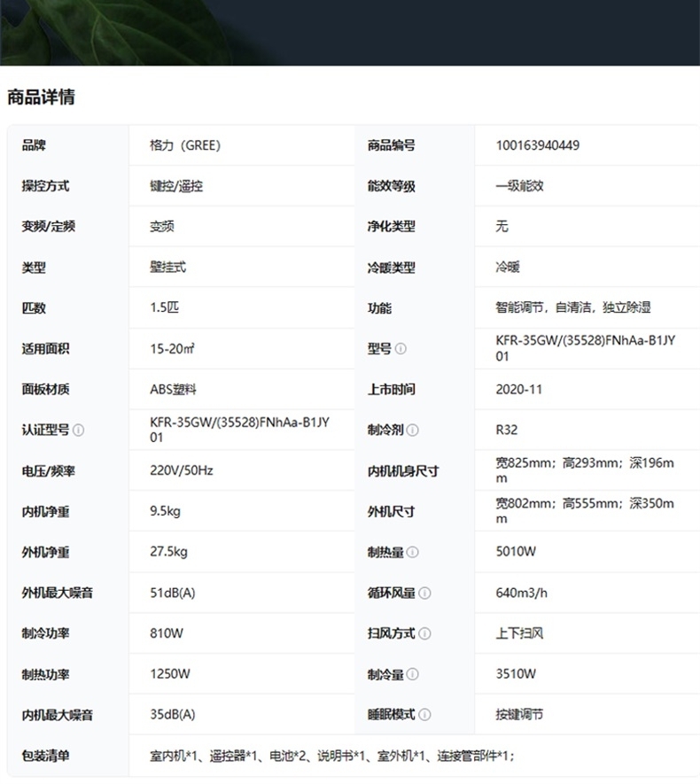Click the R32 refrigerant value
700x784 pixels.
coord(507,431)
